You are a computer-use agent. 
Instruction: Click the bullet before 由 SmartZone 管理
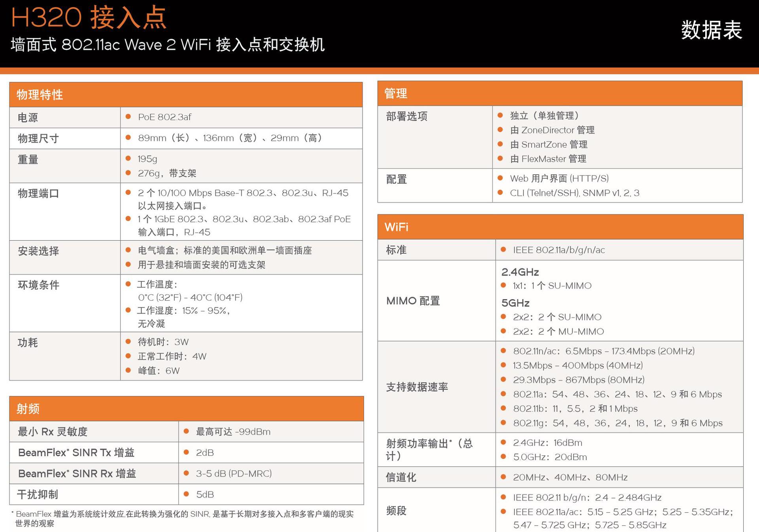(500, 144)
